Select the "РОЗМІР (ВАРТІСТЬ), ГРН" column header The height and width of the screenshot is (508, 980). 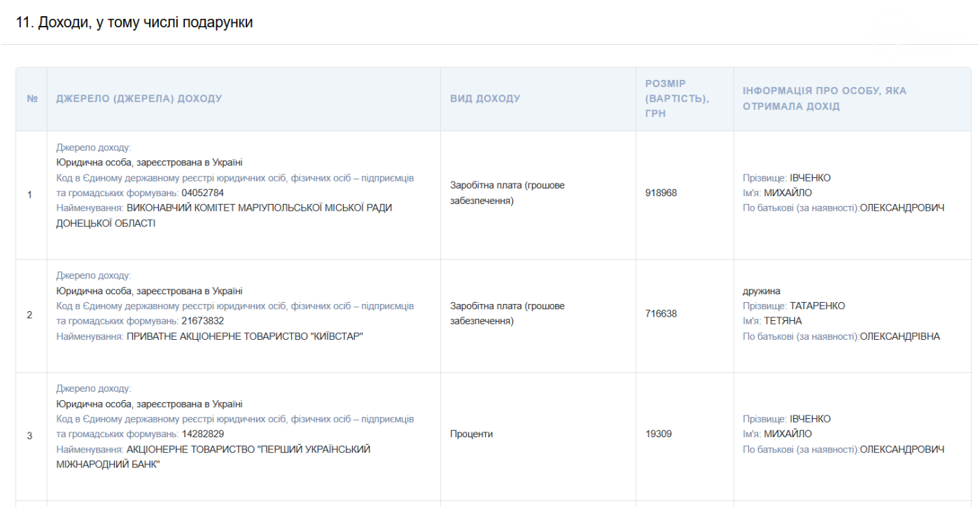[x=677, y=98]
